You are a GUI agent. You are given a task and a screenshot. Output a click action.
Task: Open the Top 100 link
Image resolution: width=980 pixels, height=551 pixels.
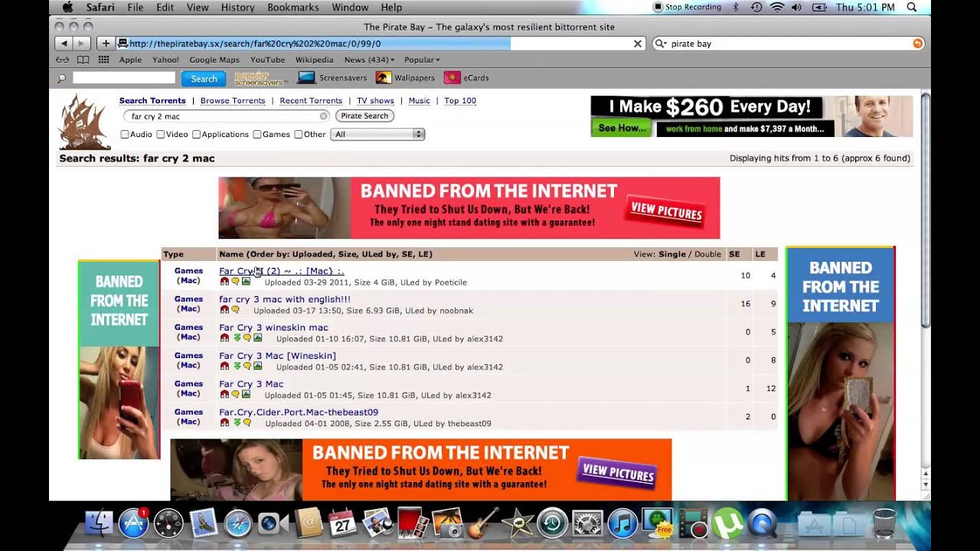tap(460, 100)
